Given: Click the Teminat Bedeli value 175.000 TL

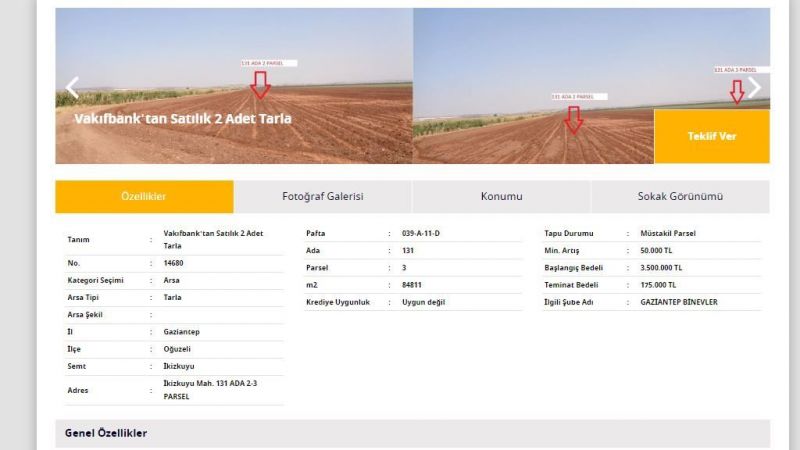Looking at the screenshot, I should click(659, 285).
